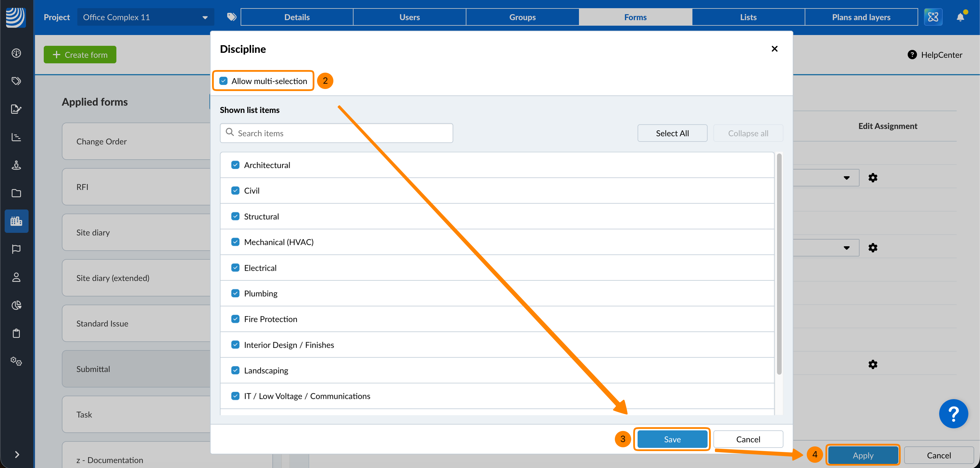
Task: Click the first gear settings icon
Action: coord(873,178)
